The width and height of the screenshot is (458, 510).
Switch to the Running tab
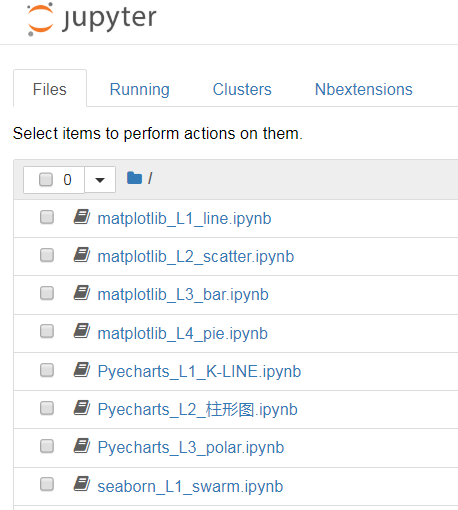140,89
